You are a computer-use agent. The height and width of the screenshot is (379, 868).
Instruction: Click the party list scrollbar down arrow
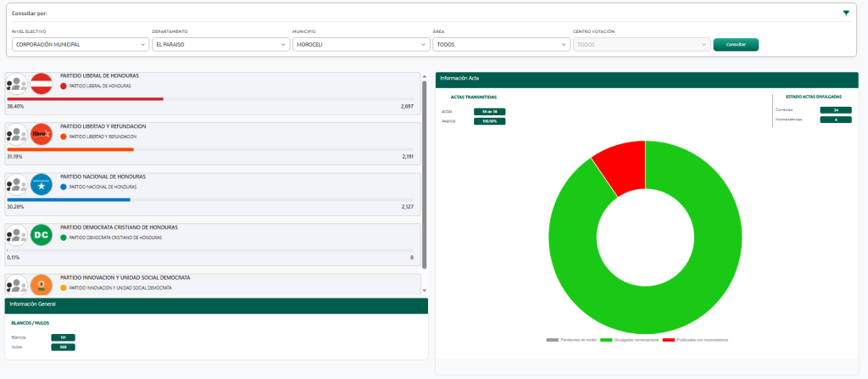tap(424, 290)
